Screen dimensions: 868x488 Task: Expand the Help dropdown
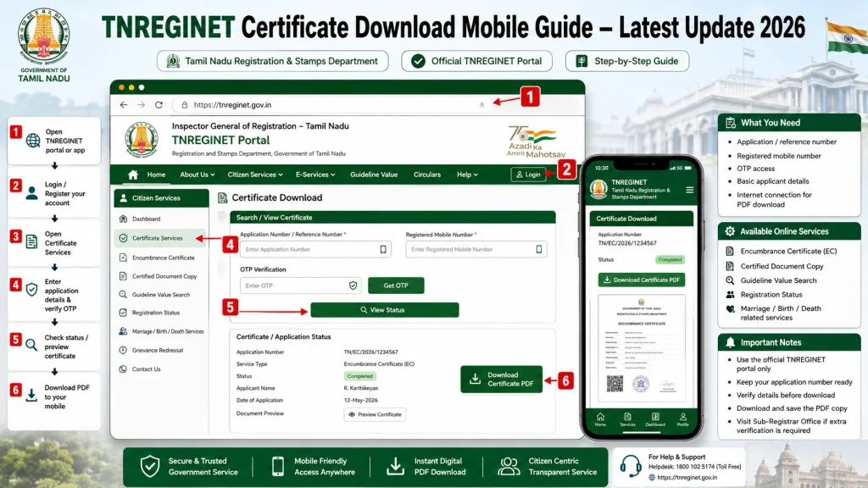[x=467, y=175]
